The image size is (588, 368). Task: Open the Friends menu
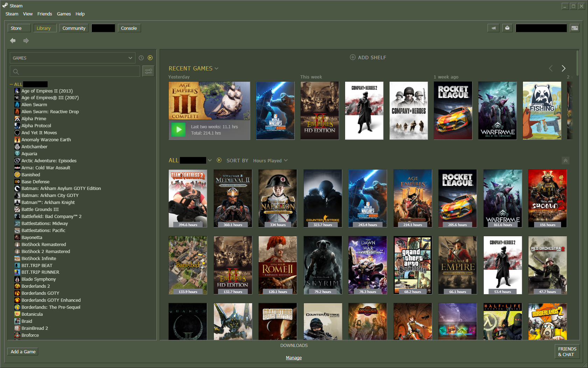point(44,14)
